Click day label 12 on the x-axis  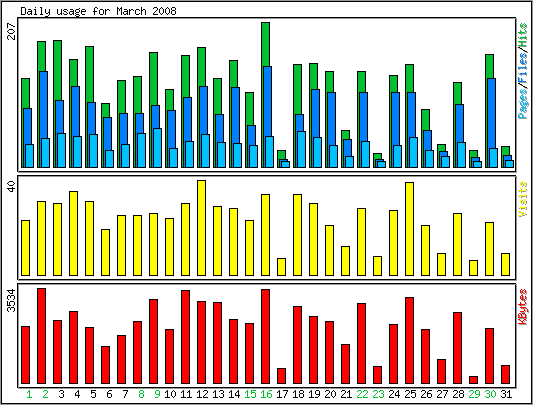(202, 394)
